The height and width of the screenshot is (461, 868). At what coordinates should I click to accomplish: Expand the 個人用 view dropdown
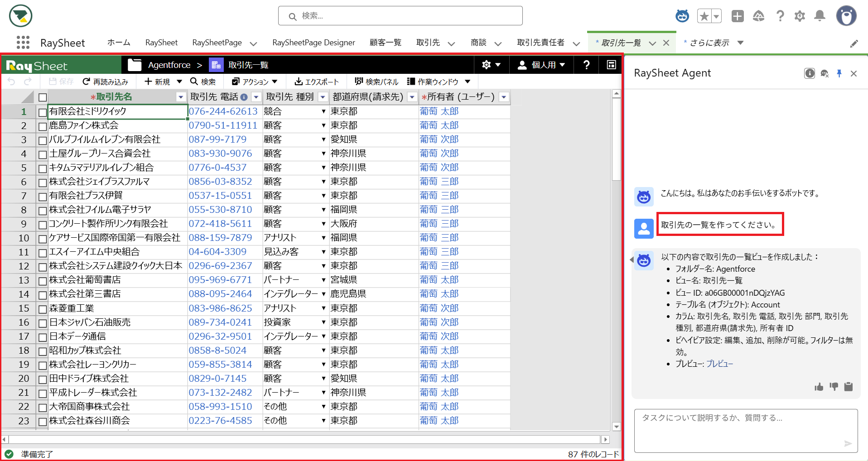click(542, 65)
